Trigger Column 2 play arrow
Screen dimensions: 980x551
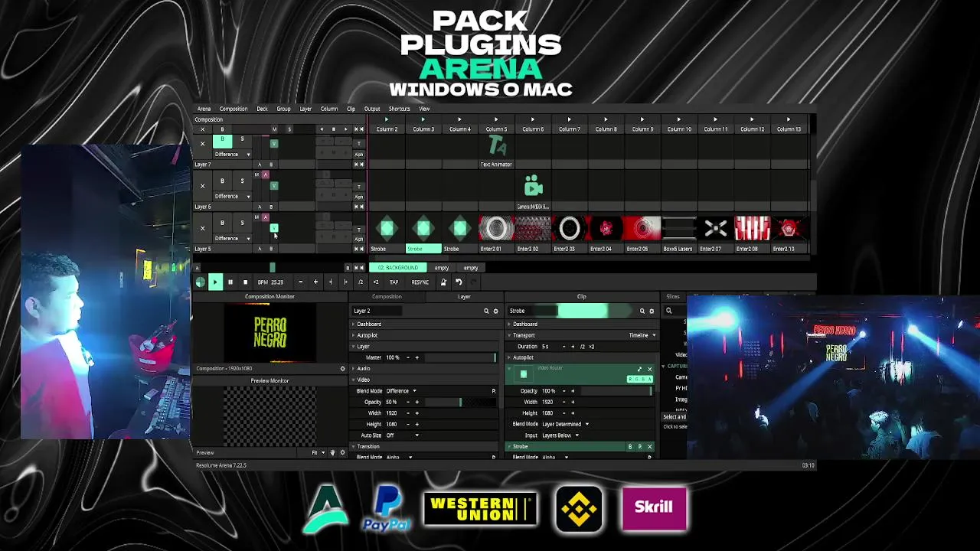point(386,119)
